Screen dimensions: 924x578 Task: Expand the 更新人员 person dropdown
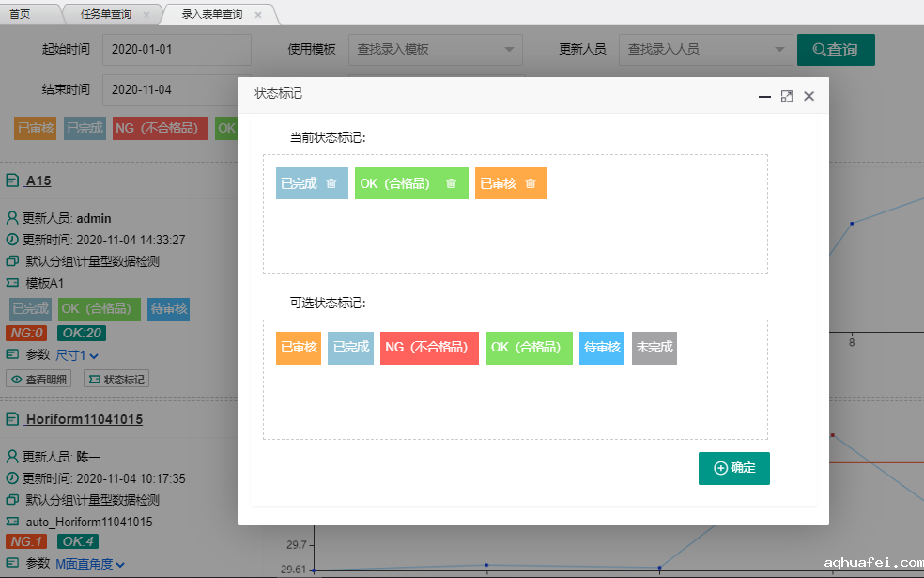[705, 50]
